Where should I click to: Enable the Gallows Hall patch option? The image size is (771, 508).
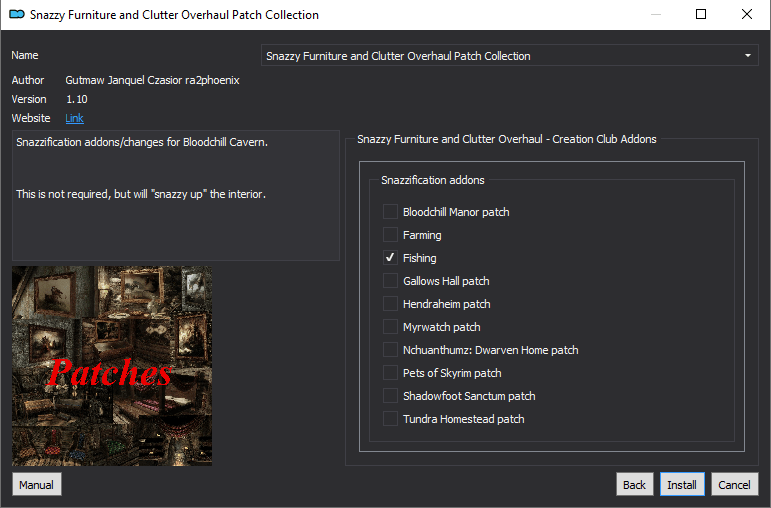coord(390,281)
